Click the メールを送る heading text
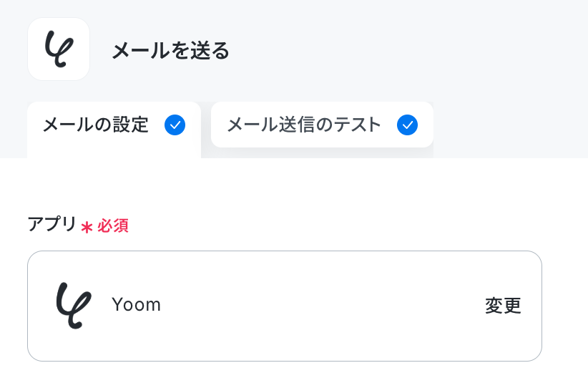Image resolution: width=588 pixels, height=378 pixels. tap(171, 50)
